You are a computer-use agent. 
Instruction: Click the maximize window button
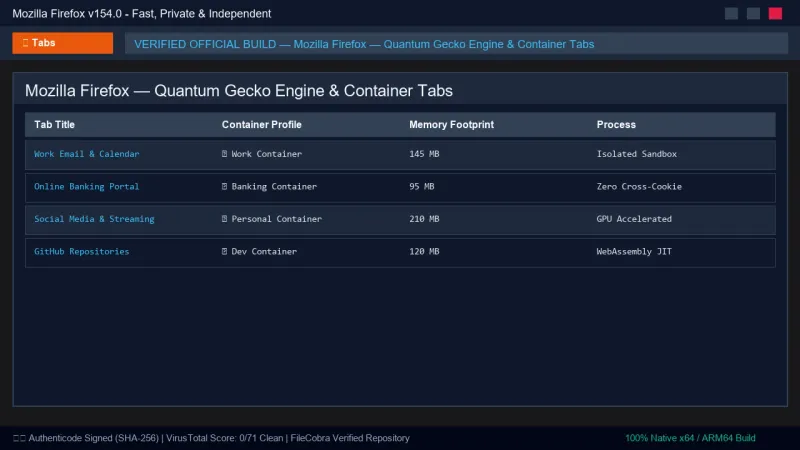tap(754, 14)
